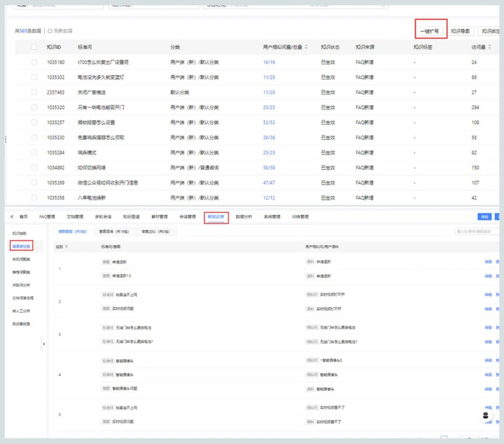Click 编辑 link for the first 申请退款 row

(488, 263)
